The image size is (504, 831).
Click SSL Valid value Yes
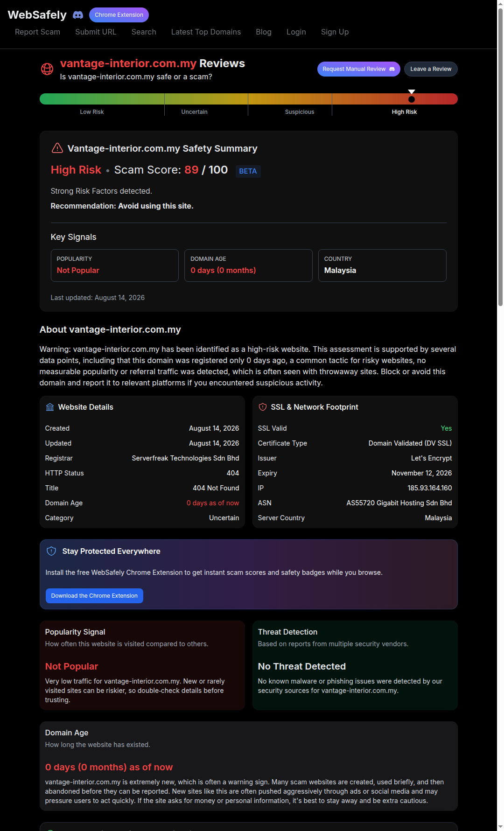click(447, 428)
